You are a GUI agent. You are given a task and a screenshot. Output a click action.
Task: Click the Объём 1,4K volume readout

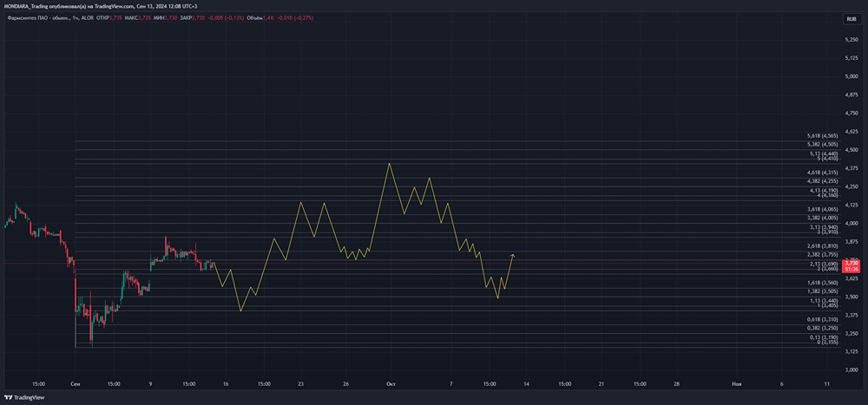262,19
